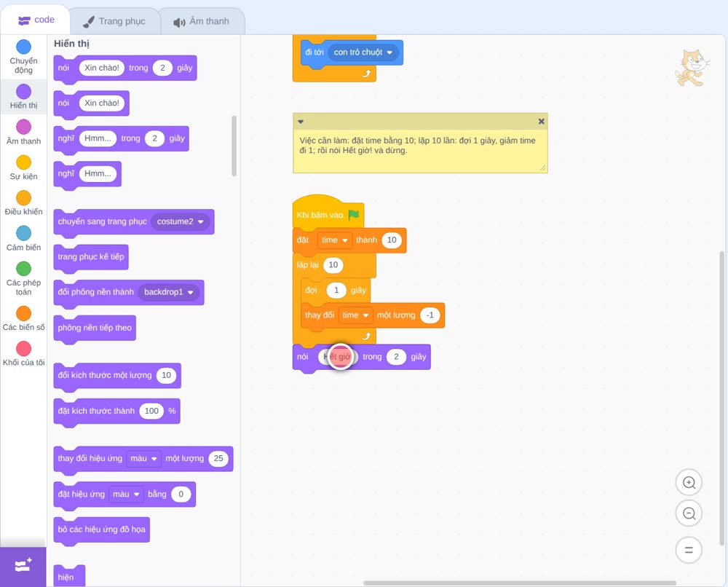The width and height of the screenshot is (728, 587).
Task: Click the workspace horizontal scrollbar
Action: click(x=520, y=583)
